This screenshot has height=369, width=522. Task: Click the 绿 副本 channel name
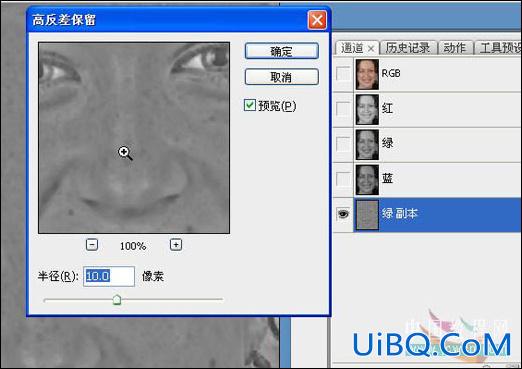click(x=400, y=213)
